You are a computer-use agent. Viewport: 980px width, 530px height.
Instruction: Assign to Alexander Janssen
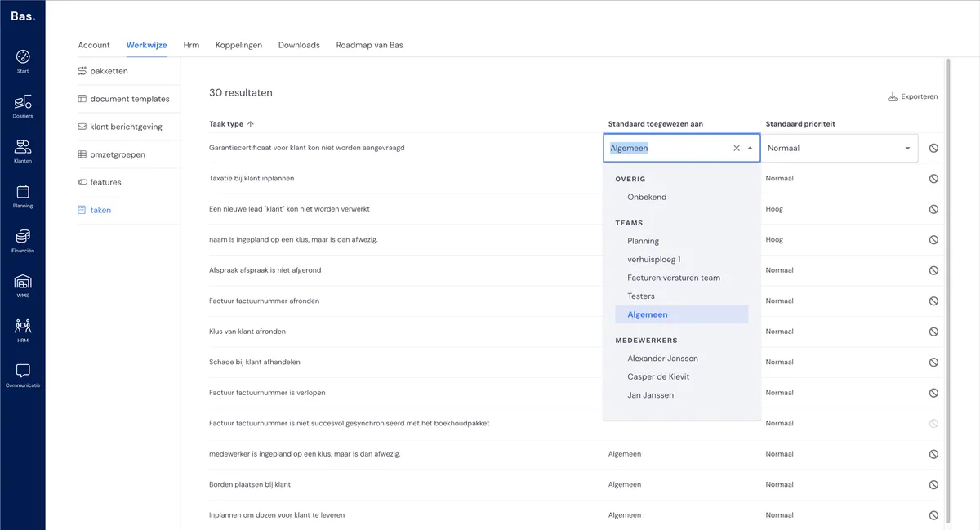(x=662, y=359)
